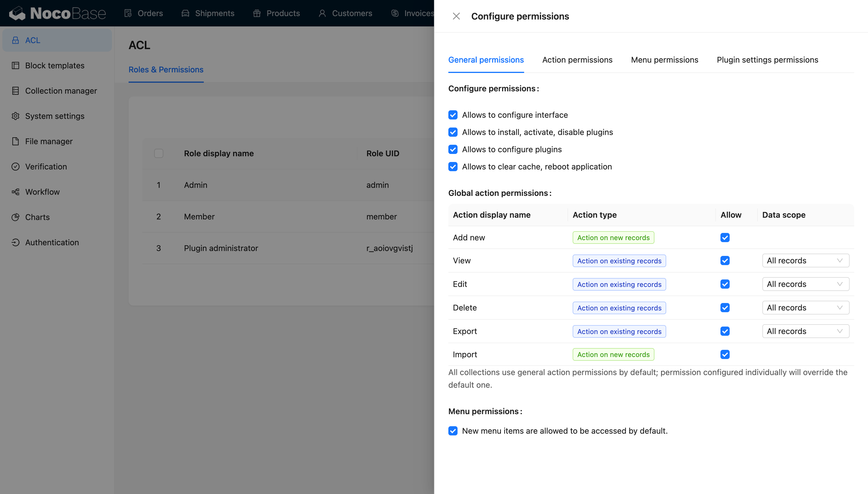This screenshot has height=494, width=868.
Task: Open the Roles & Permissions tab link
Action: pos(166,70)
